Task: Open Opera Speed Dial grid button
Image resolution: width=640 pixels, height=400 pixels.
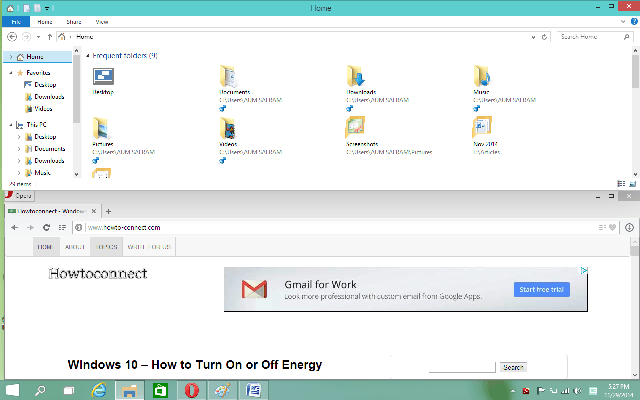Action: (62, 227)
